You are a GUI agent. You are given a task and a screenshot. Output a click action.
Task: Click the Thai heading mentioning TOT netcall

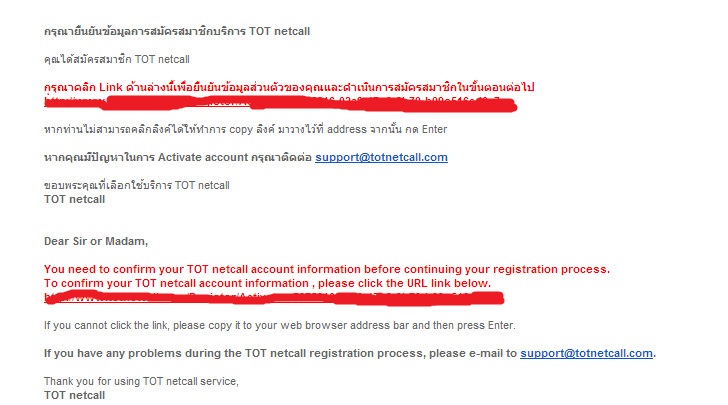click(177, 31)
